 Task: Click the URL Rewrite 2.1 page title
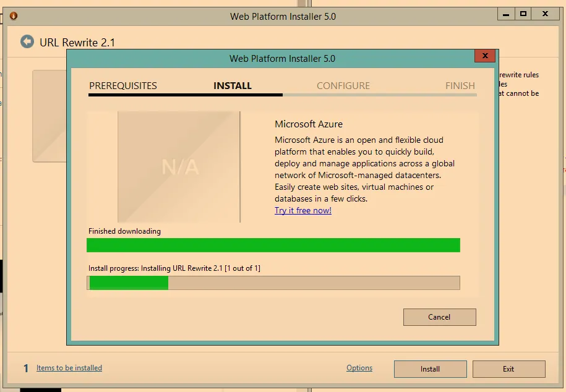pos(77,43)
